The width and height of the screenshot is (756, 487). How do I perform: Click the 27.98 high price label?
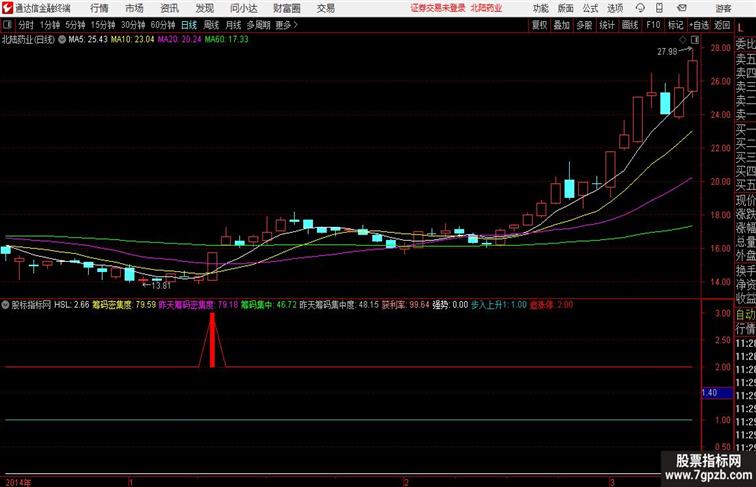667,52
